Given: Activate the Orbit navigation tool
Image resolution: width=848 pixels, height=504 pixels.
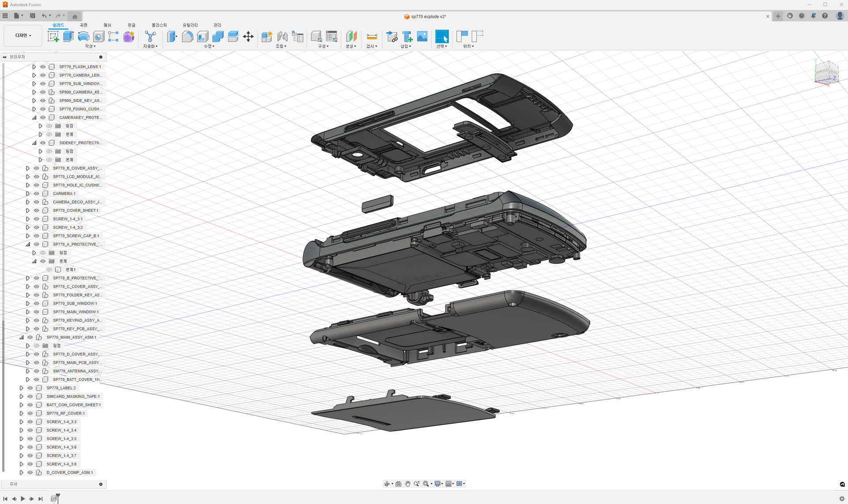Looking at the screenshot, I should click(x=387, y=484).
